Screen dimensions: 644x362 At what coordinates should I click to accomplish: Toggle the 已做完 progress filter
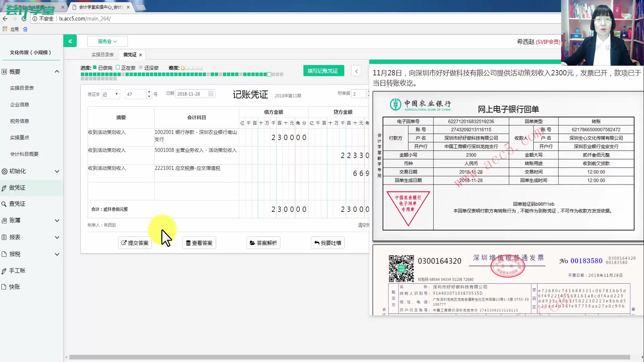pos(96,67)
